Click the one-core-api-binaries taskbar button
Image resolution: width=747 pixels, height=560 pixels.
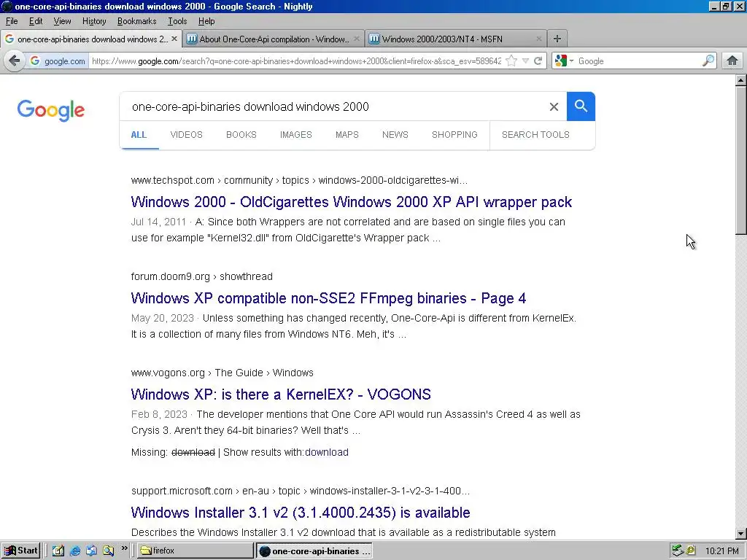[314, 551]
